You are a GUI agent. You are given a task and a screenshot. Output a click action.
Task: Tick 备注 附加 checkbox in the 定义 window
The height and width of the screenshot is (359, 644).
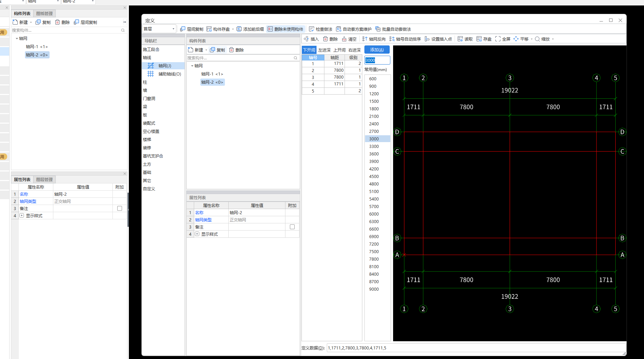(292, 227)
